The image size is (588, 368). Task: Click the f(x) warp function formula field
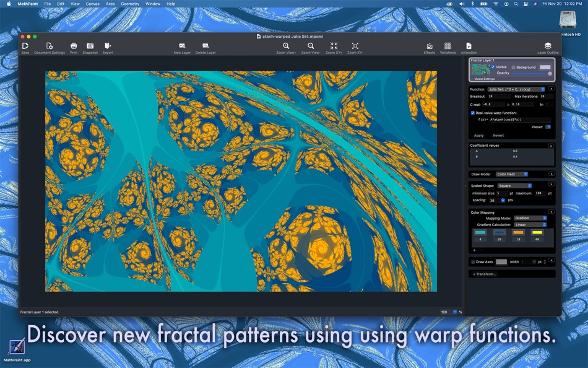click(x=520, y=120)
